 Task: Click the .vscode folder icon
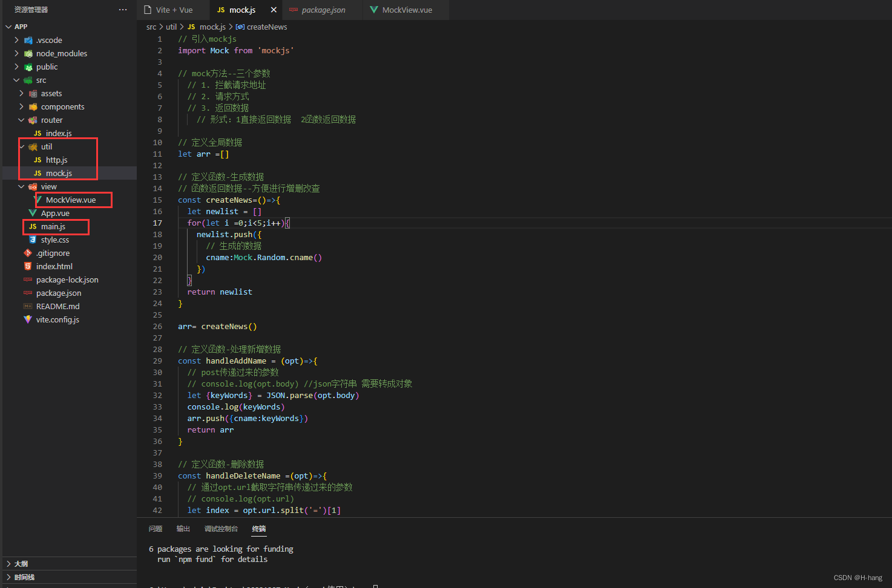[28, 40]
